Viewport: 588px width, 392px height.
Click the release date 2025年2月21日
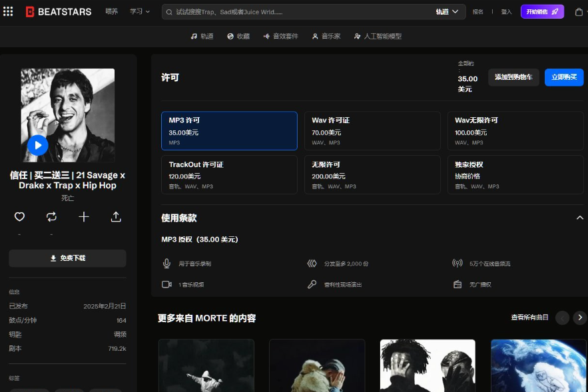[105, 306]
